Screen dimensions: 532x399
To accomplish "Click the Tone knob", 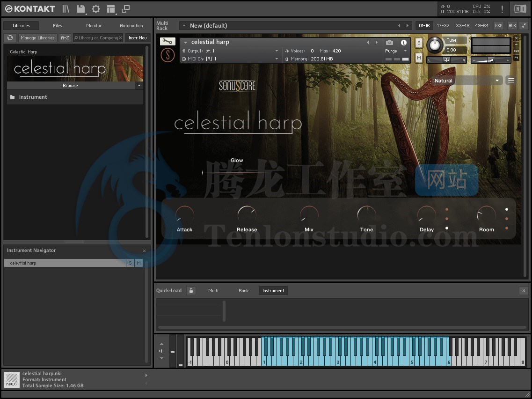I will (367, 214).
